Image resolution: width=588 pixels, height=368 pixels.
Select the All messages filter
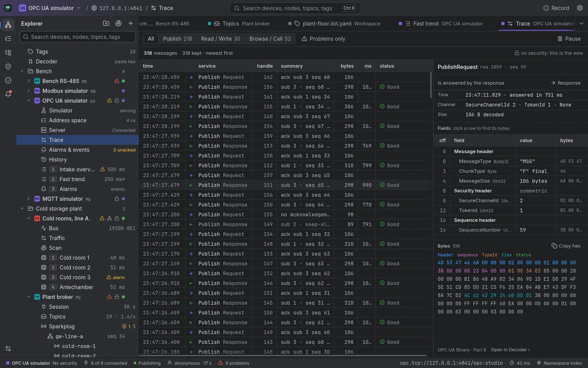(151, 39)
